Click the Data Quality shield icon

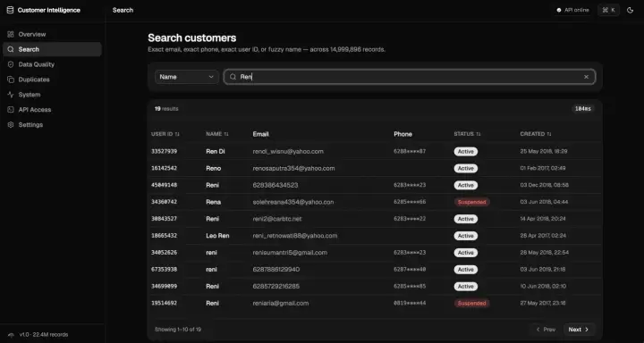tap(11, 64)
